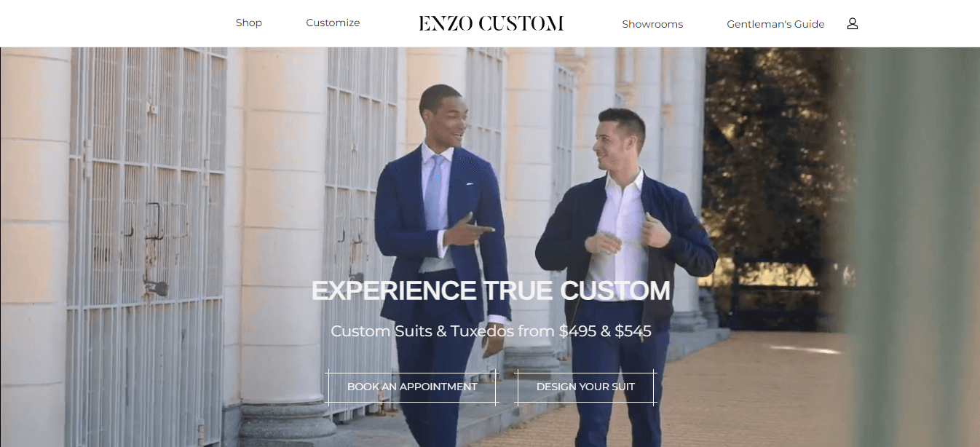Open the Gentleman's Guide link
The width and height of the screenshot is (980, 447).
(x=775, y=24)
